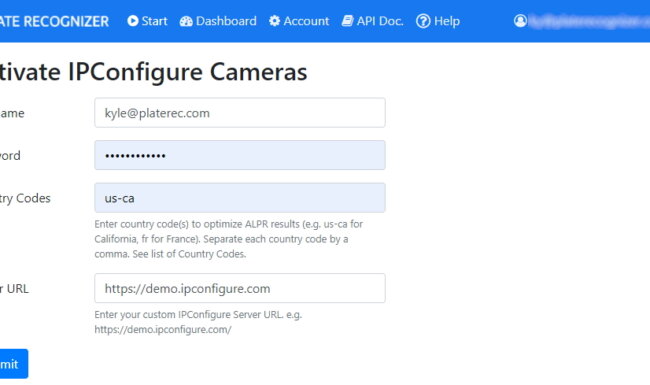Image resolution: width=650 pixels, height=385 pixels.
Task: Open the Start menu item
Action: point(147,21)
